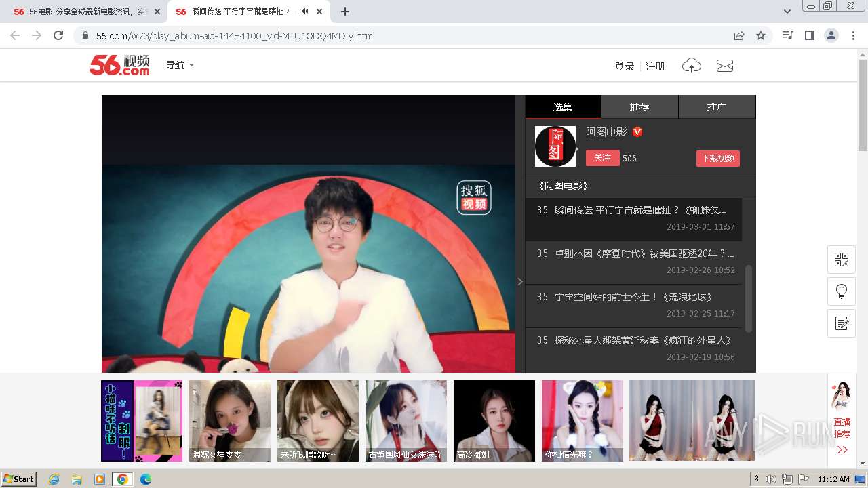Viewport: 868px width, 488px height.
Task: Click the Chrome taskbar icon
Action: point(123,479)
